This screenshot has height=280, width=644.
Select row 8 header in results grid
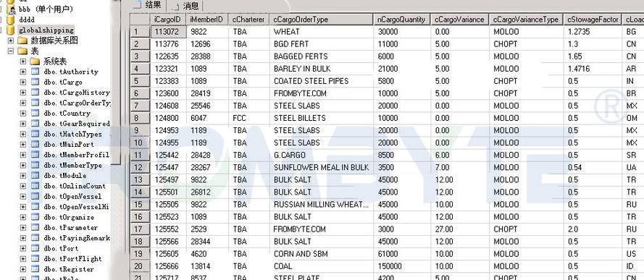[x=140, y=118]
